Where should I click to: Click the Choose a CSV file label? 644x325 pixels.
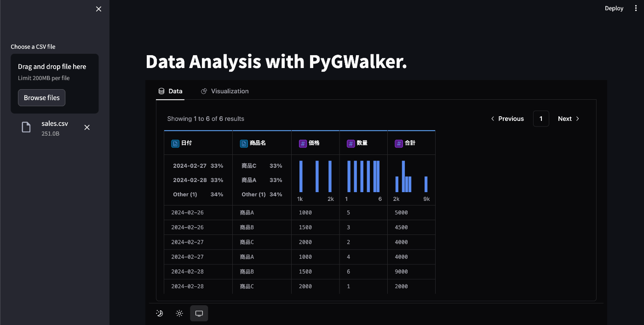(x=33, y=46)
